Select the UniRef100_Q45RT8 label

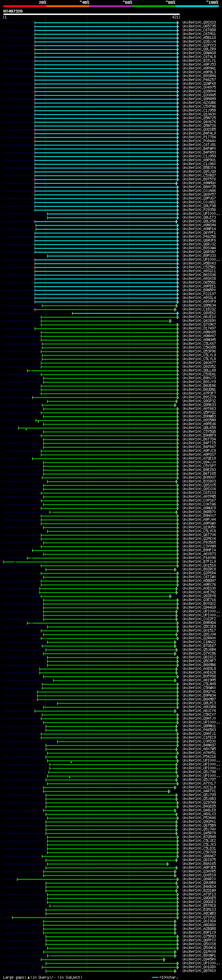tap(199, 833)
